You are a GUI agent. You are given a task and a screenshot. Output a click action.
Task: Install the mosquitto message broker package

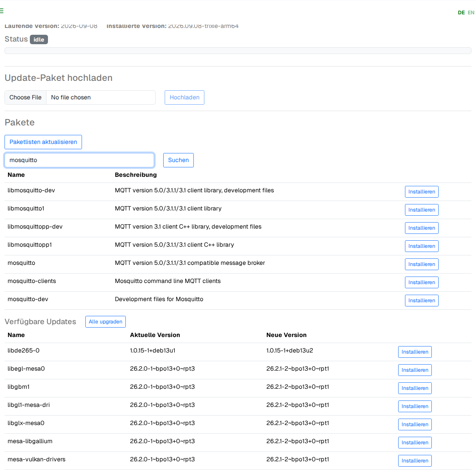422,264
